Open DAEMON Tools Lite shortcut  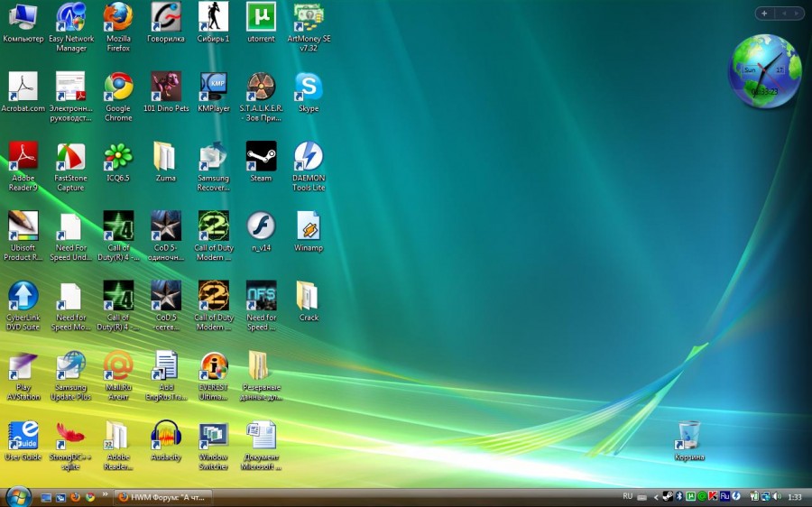[309, 167]
